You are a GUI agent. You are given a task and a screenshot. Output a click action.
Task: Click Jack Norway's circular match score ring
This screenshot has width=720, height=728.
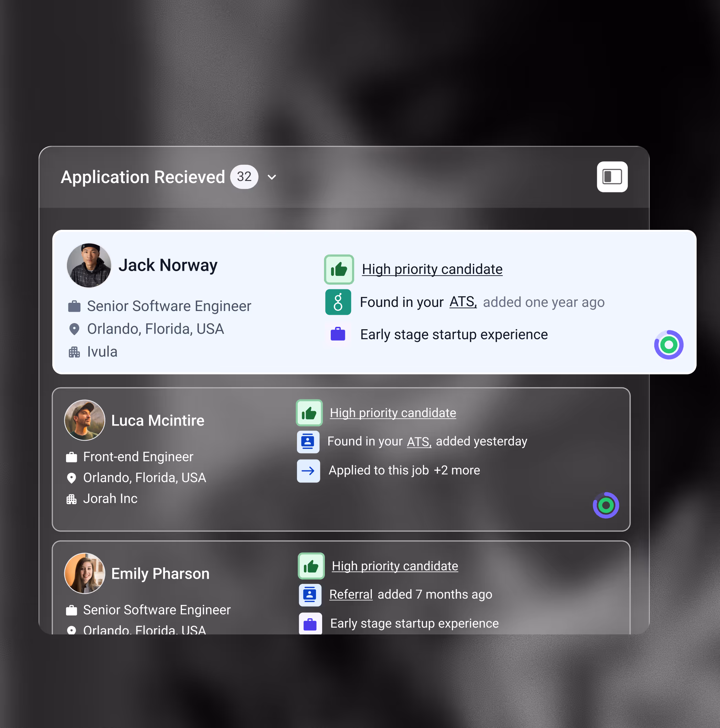pyautogui.click(x=668, y=345)
